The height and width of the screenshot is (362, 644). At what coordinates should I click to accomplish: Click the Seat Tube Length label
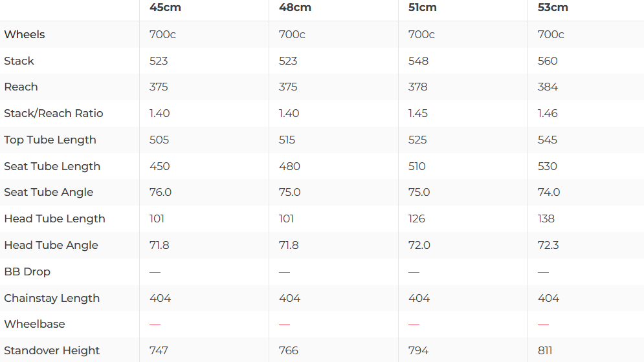52,166
